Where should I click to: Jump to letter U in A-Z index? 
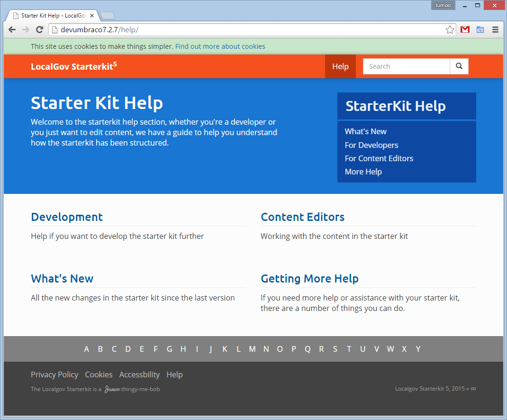pyautogui.click(x=363, y=349)
